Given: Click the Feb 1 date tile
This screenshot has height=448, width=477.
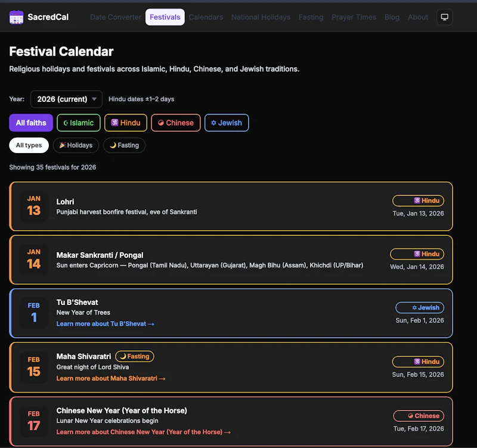Looking at the screenshot, I should point(34,313).
